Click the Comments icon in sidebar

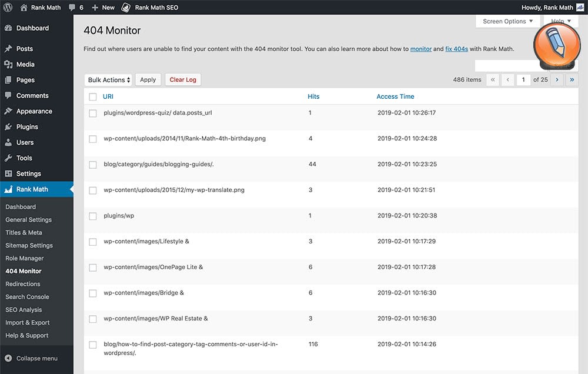(x=8, y=96)
